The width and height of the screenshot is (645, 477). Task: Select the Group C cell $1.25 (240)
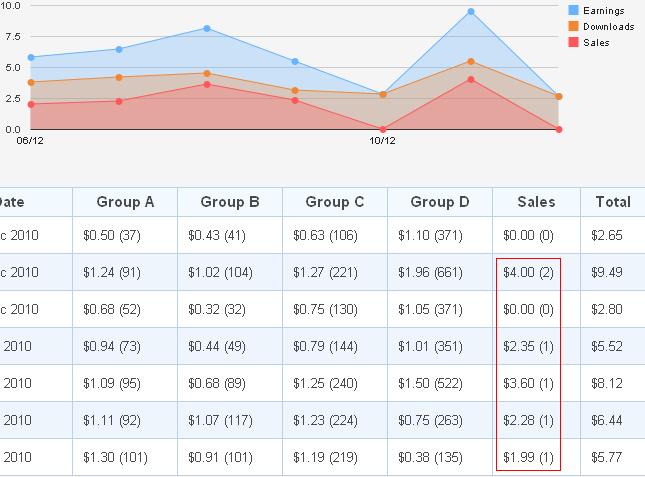pyautogui.click(x=335, y=383)
